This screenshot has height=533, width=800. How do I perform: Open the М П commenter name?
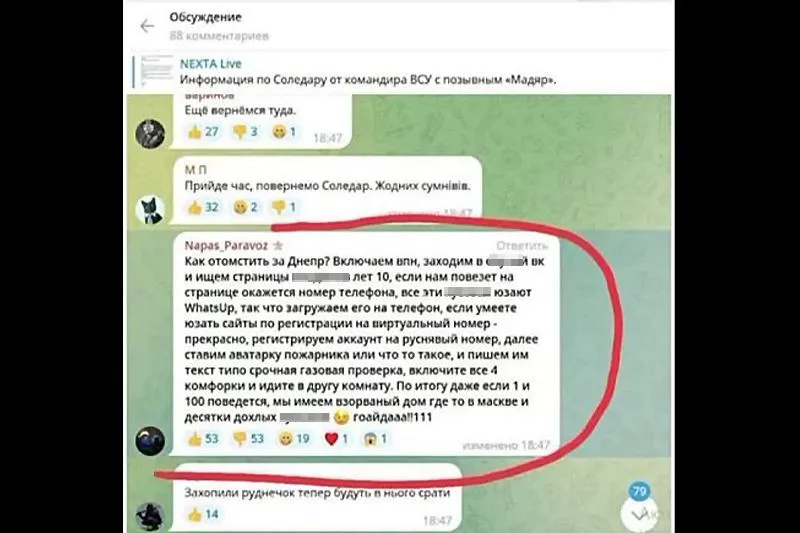tap(195, 170)
